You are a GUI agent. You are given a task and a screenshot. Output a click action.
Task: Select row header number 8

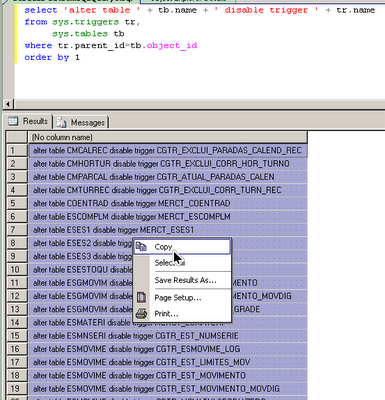point(17,243)
